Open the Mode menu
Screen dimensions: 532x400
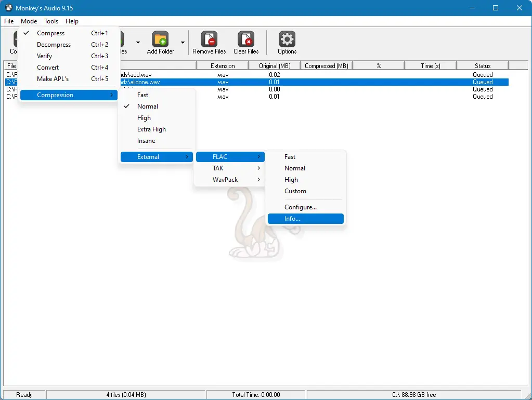[x=29, y=21]
